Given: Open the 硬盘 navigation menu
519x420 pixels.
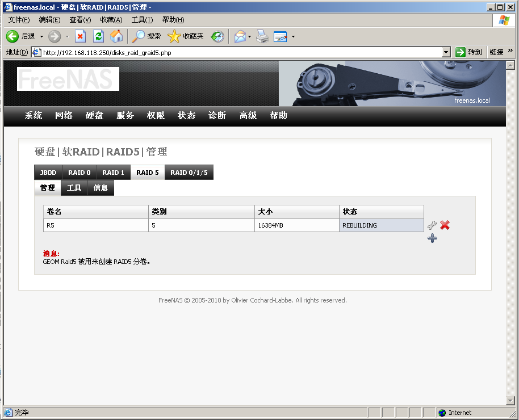Looking at the screenshot, I should tap(95, 115).
